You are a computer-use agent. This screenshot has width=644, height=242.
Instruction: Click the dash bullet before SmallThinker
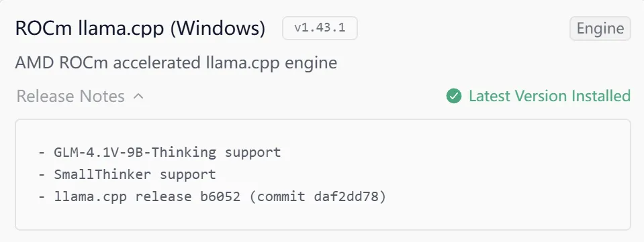[42, 175]
